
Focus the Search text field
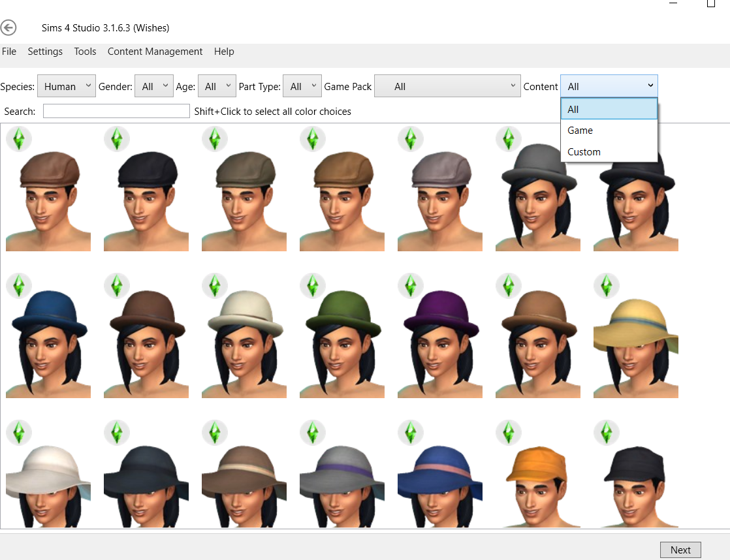click(x=116, y=111)
